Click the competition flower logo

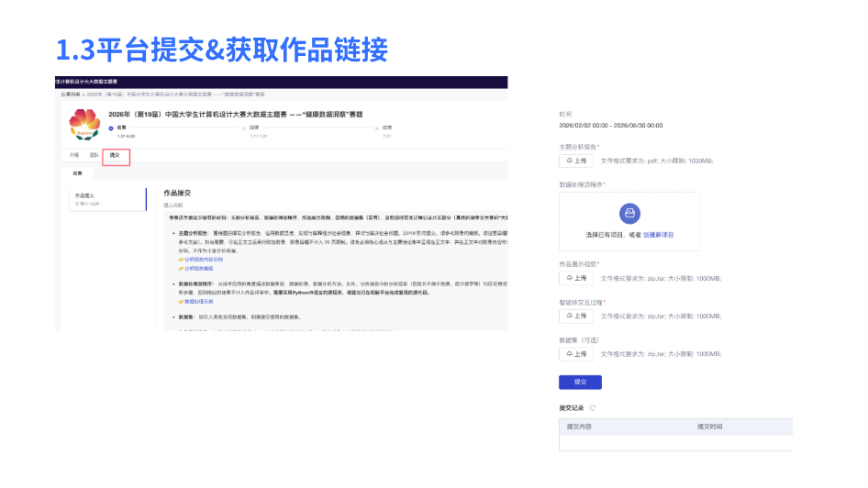point(83,125)
